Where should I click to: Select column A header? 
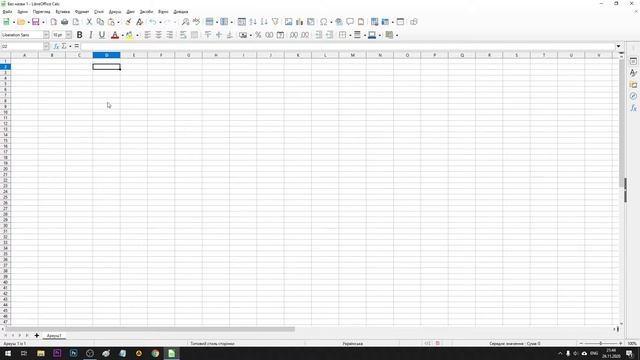pyautogui.click(x=24, y=55)
